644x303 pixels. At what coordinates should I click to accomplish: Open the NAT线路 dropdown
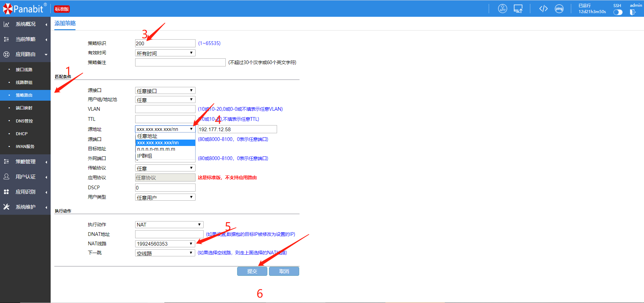point(165,244)
